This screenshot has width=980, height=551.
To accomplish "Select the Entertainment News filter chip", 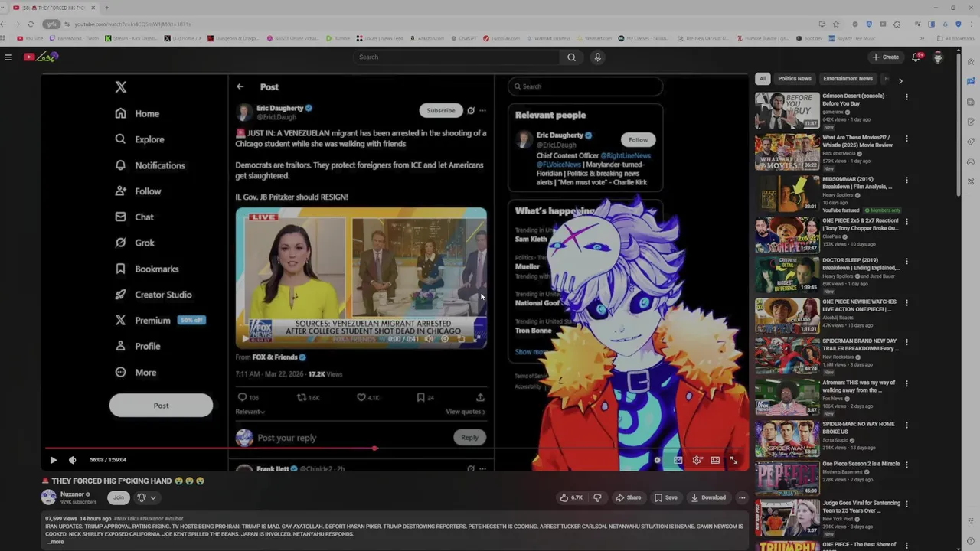I will [848, 79].
